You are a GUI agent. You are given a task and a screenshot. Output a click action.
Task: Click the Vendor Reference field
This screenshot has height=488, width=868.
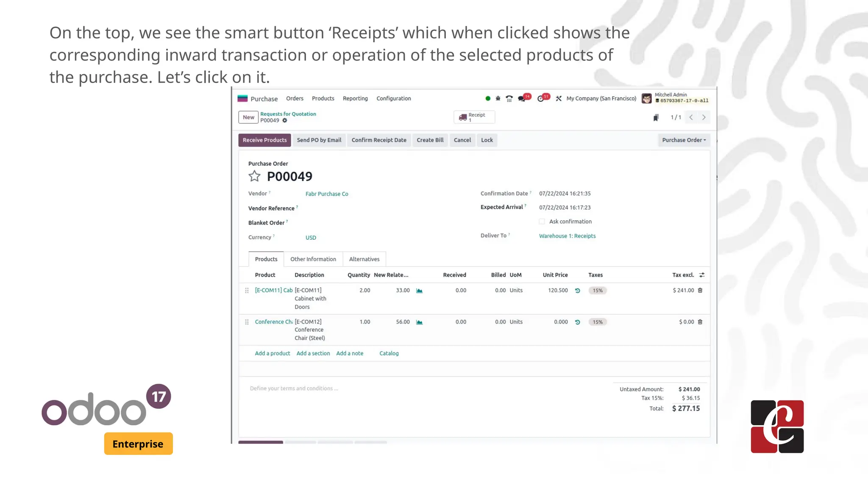coord(381,208)
